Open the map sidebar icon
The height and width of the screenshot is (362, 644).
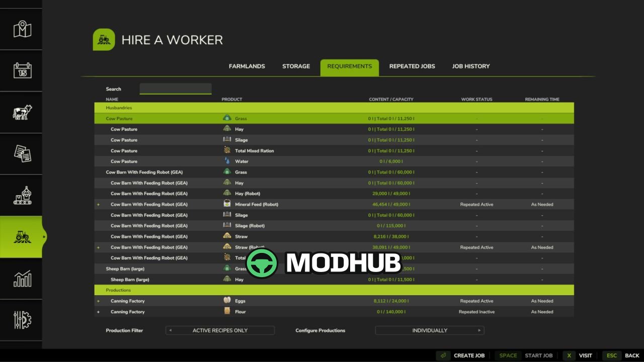click(x=22, y=29)
